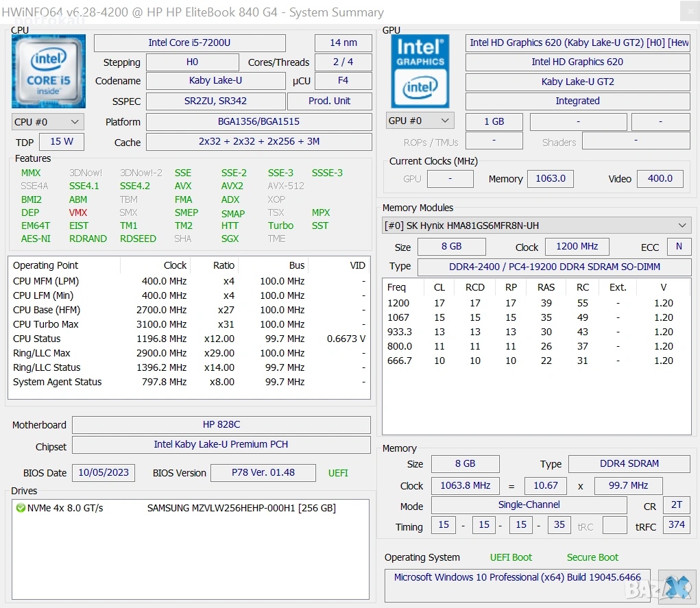
Task: Click the BIOS Version P78 Ver. 01.48 field
Action: click(263, 472)
